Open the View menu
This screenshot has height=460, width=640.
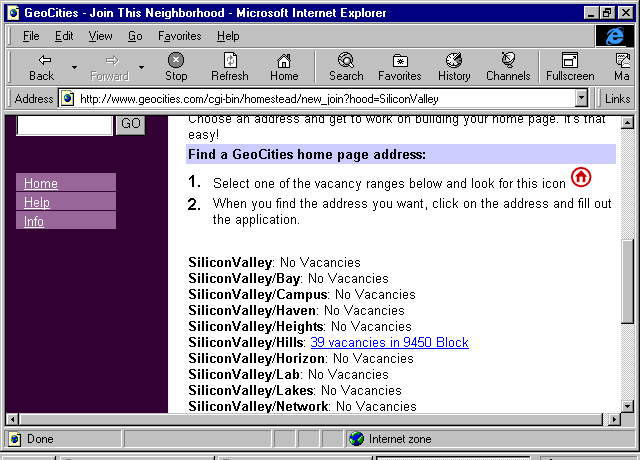pos(100,36)
